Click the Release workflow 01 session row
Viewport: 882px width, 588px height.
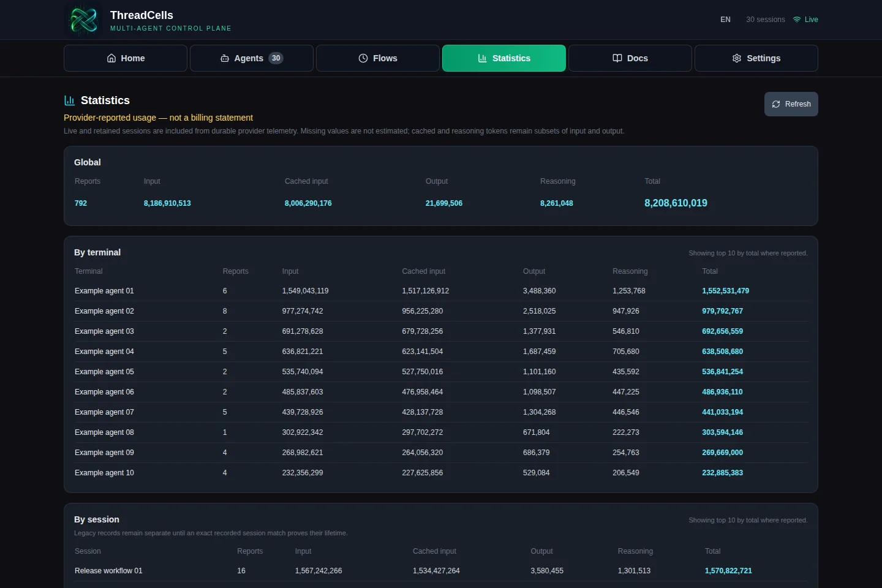441,571
